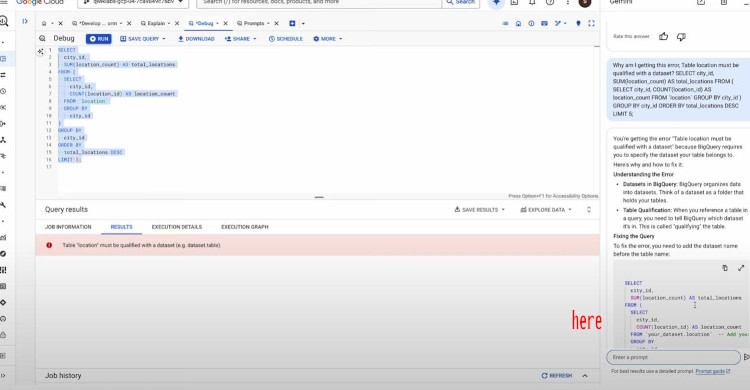The height and width of the screenshot is (390, 750).
Task: Close the Explain tab
Action: (177, 23)
